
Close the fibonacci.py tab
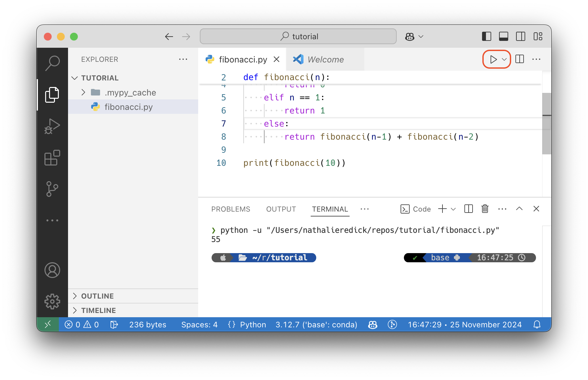click(x=277, y=59)
